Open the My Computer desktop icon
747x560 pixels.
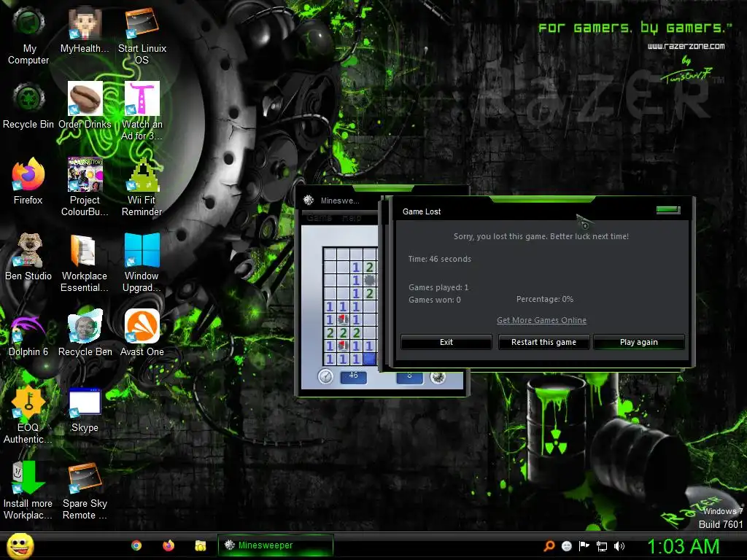click(x=28, y=36)
